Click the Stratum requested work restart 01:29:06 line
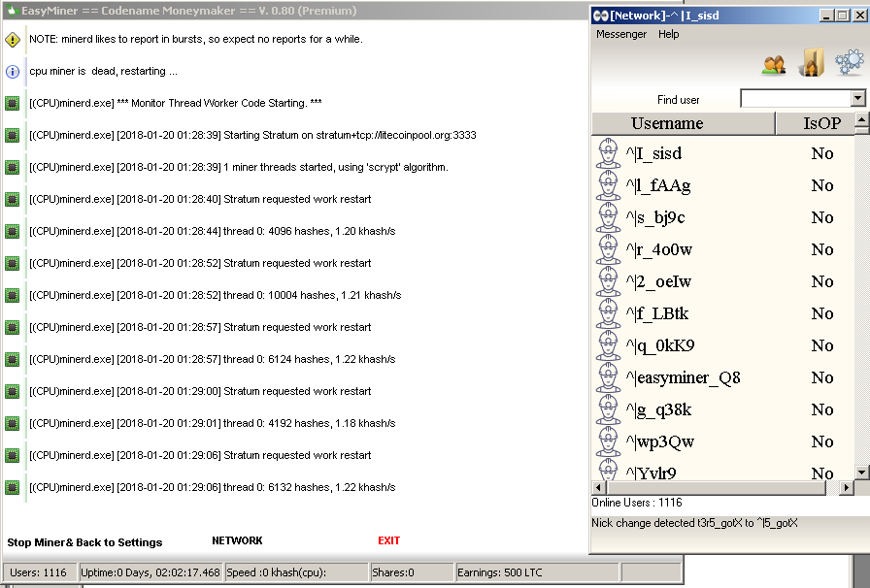Screen dimensions: 870x588 200,455
